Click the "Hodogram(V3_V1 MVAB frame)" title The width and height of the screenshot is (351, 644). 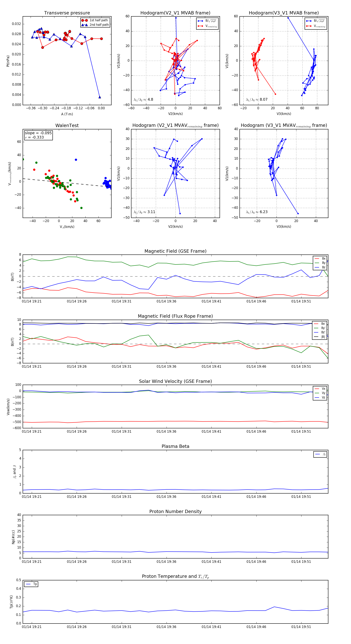point(284,13)
